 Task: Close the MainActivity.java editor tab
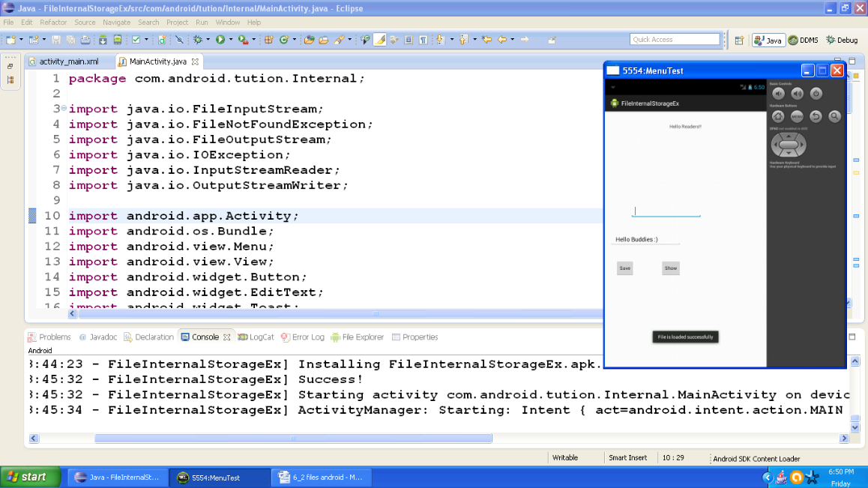tap(195, 61)
